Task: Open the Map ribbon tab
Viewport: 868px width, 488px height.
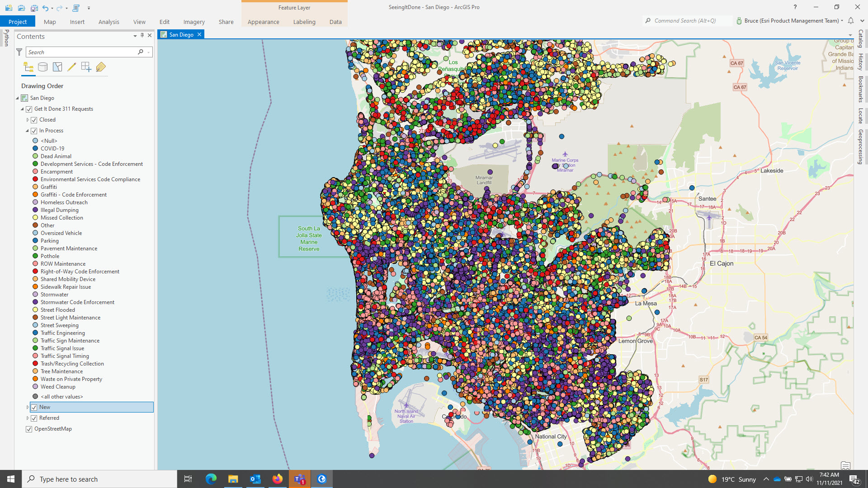Action: 50,22
